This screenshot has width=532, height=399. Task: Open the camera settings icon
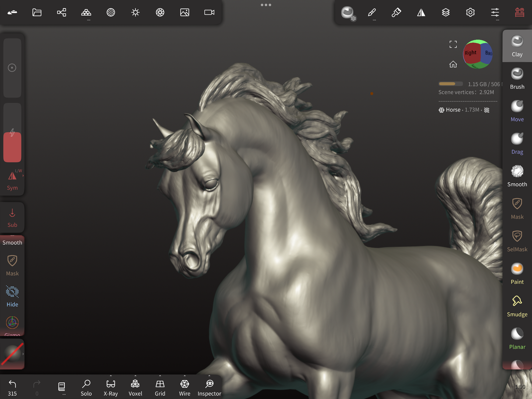point(209,13)
